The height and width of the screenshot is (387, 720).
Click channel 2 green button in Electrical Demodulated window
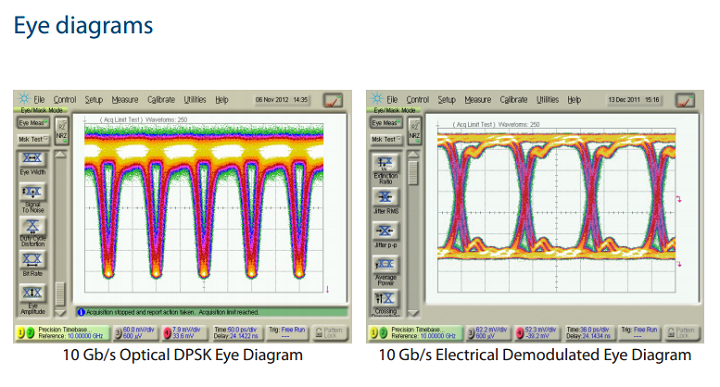coord(383,333)
